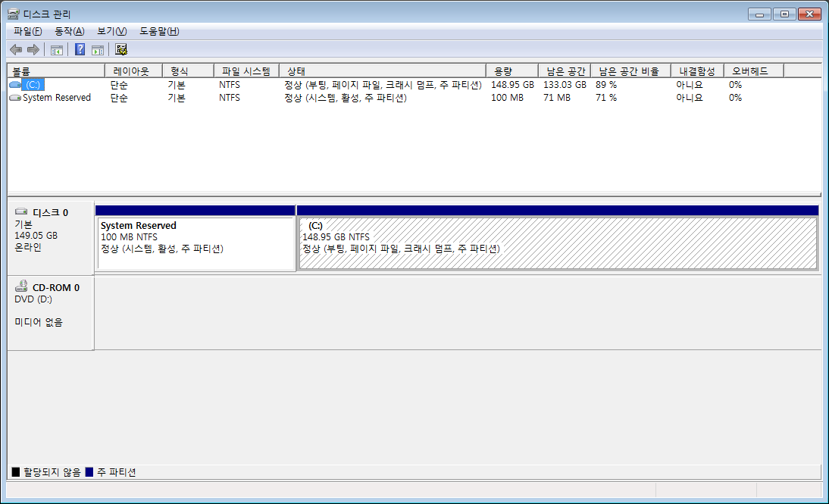Select the Disk 0 drive icon

(x=21, y=212)
